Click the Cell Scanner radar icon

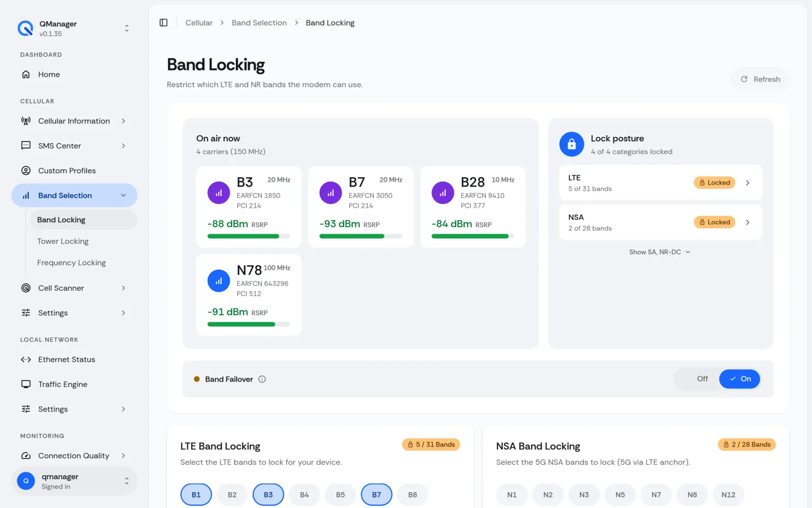(26, 288)
